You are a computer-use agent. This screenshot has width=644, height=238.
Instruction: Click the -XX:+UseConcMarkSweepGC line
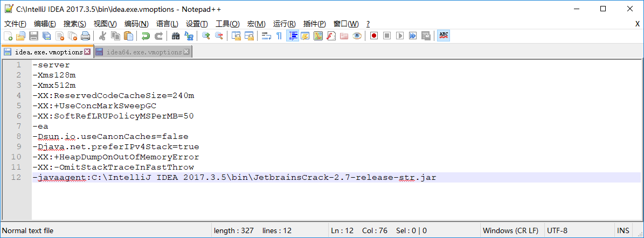[x=94, y=106]
